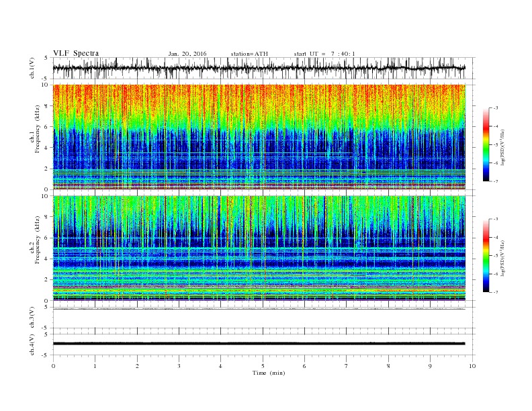
Task: Click the "-5" label on ch.2 color scale
Action: tap(496, 256)
